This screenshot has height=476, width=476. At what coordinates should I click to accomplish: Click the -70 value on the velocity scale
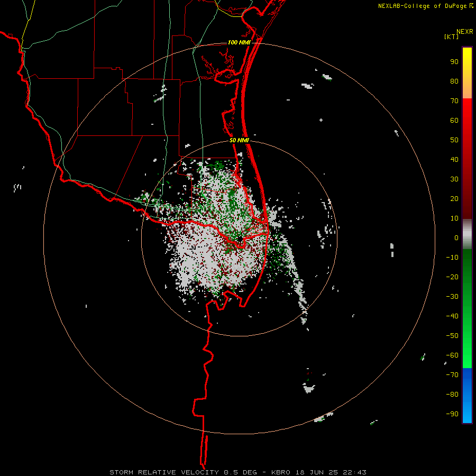(x=452, y=375)
